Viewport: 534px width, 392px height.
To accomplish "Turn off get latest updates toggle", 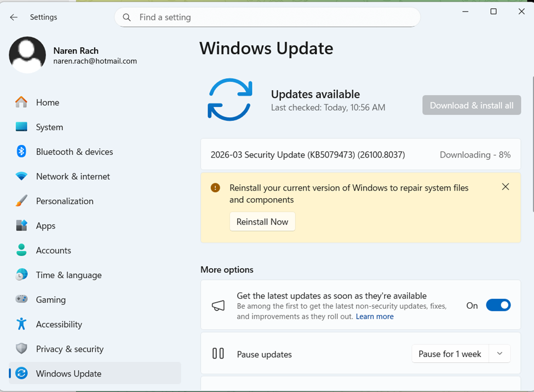I will click(x=498, y=305).
